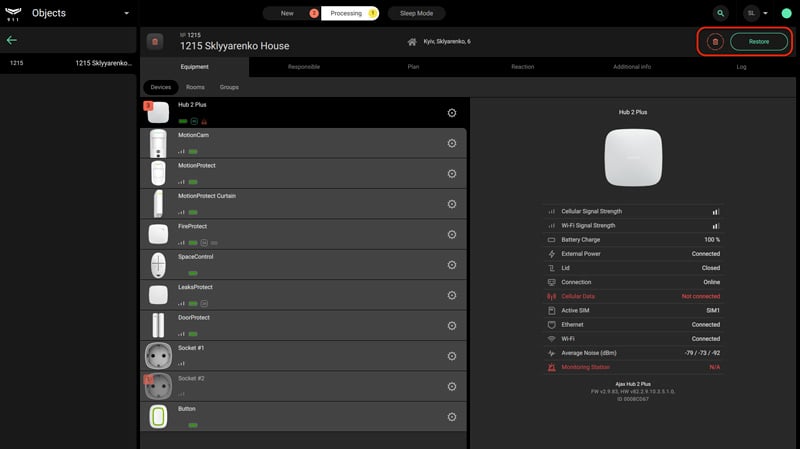Click the Kyiv, Sklyarenko, 6 address

tap(447, 42)
